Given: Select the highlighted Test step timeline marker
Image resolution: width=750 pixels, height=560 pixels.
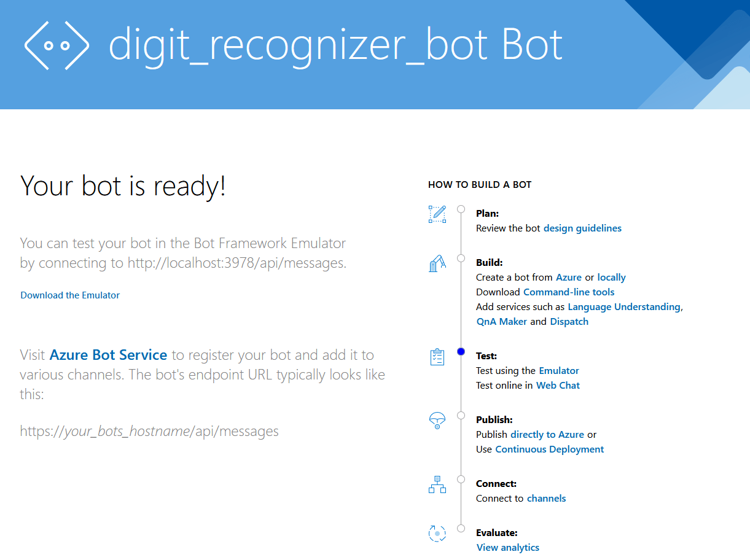Looking at the screenshot, I should click(461, 352).
